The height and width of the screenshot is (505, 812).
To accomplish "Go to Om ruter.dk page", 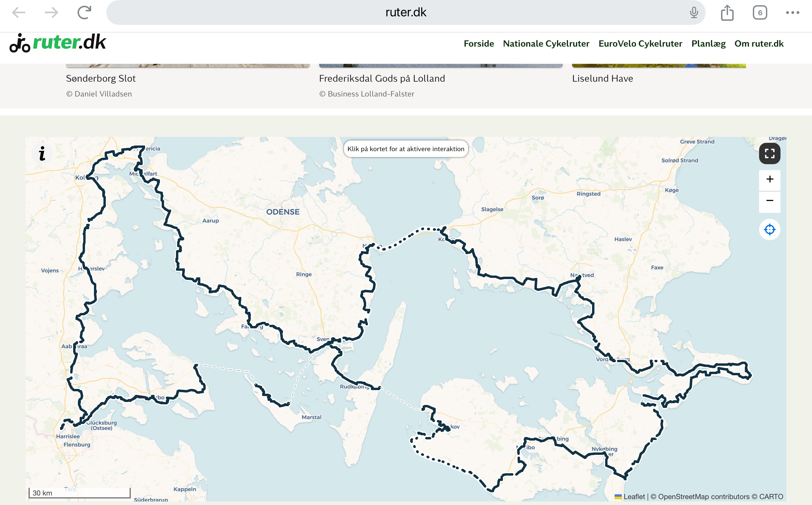I will click(759, 44).
